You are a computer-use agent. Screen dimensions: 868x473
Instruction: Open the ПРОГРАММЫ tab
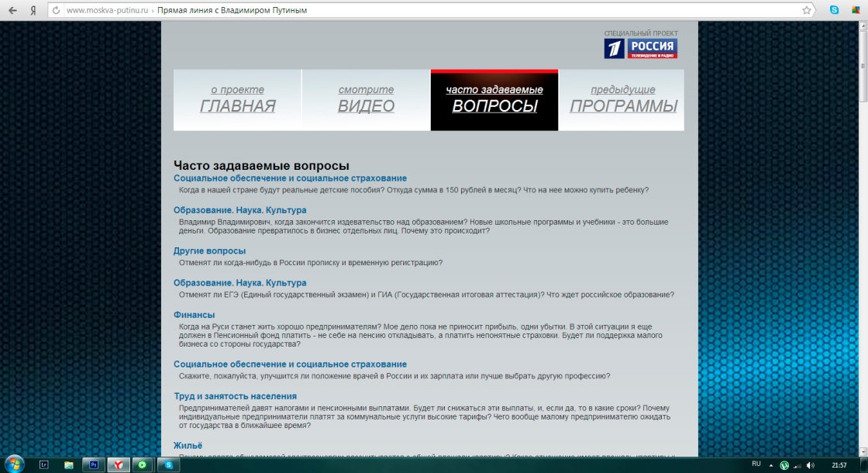click(623, 100)
